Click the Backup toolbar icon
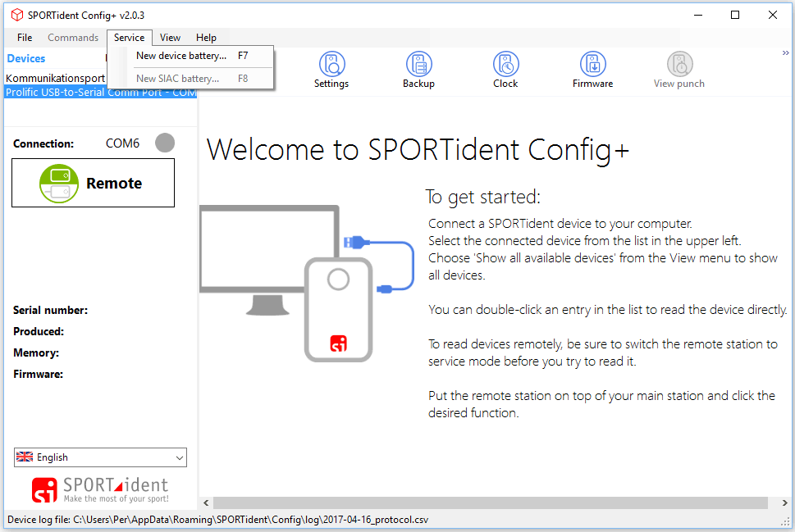 (x=418, y=70)
